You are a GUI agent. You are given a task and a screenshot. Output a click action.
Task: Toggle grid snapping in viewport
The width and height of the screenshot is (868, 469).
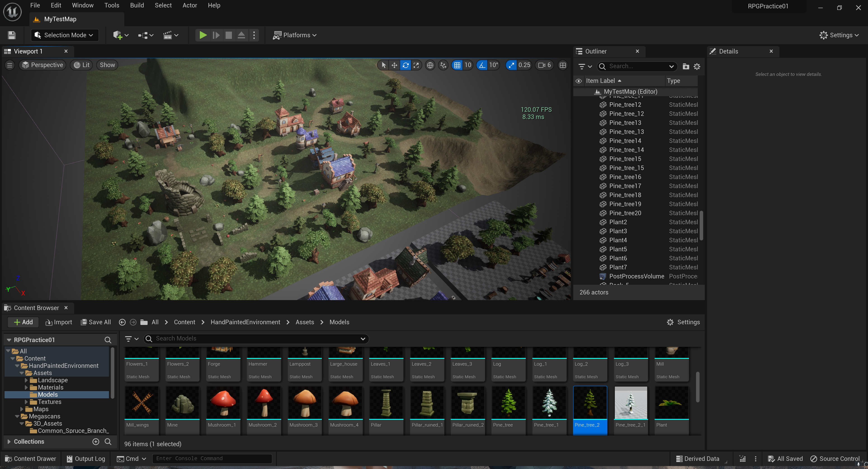(x=457, y=65)
